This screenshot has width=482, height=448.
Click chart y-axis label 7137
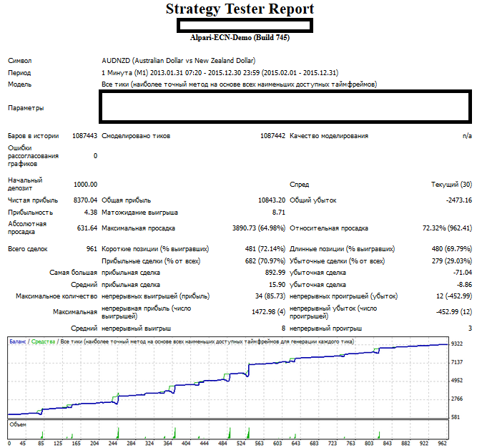(457, 362)
